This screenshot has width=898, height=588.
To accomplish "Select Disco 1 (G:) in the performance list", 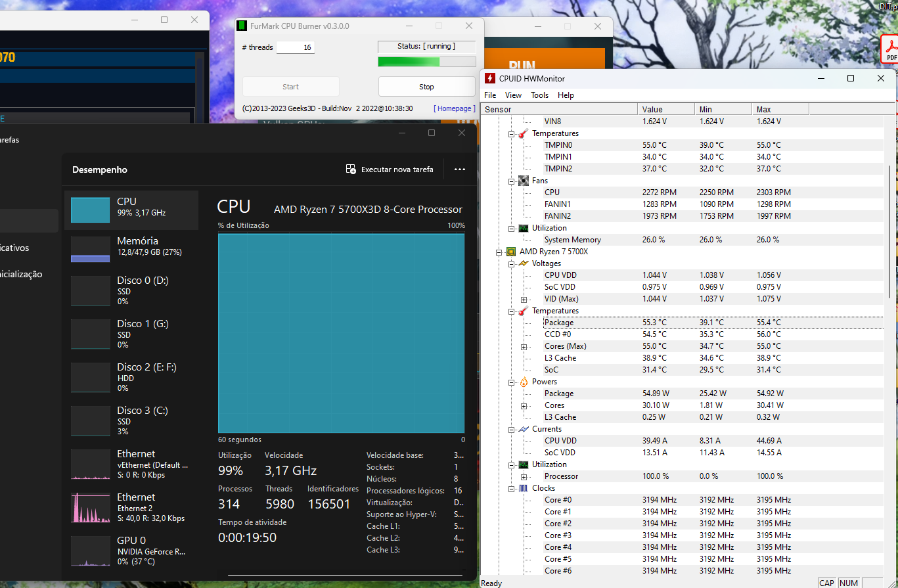I will [131, 334].
